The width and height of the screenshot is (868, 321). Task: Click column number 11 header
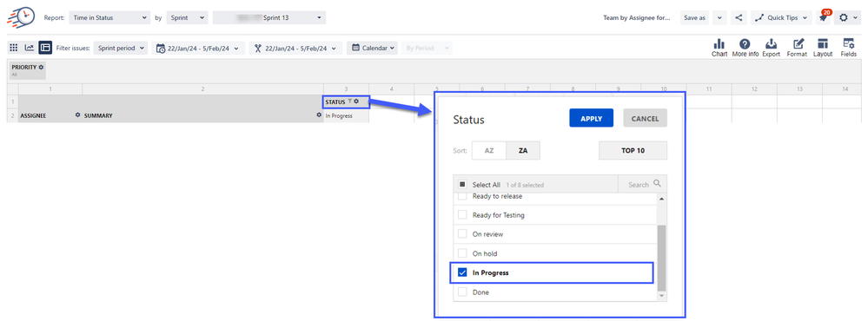(709, 88)
